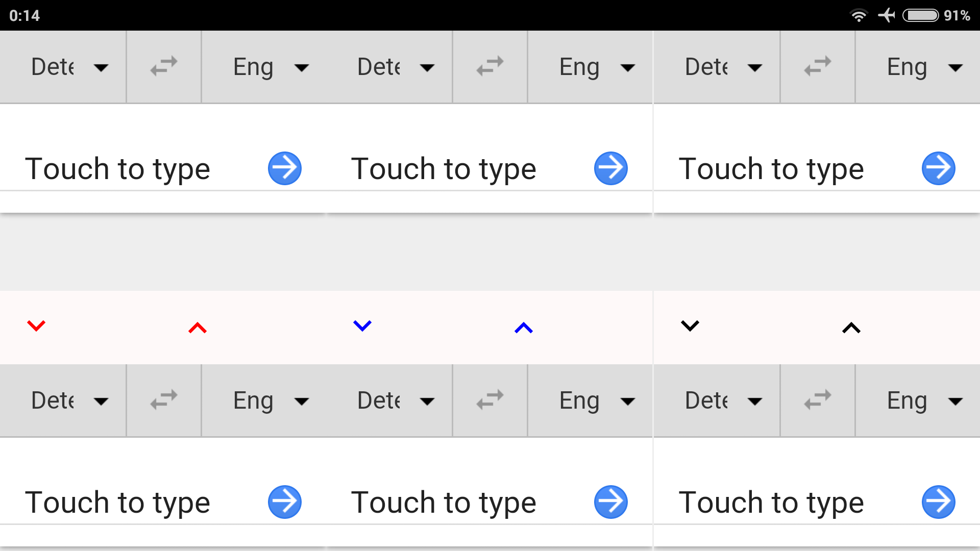Click the blue down chevron
This screenshot has height=551, width=980.
362,326
